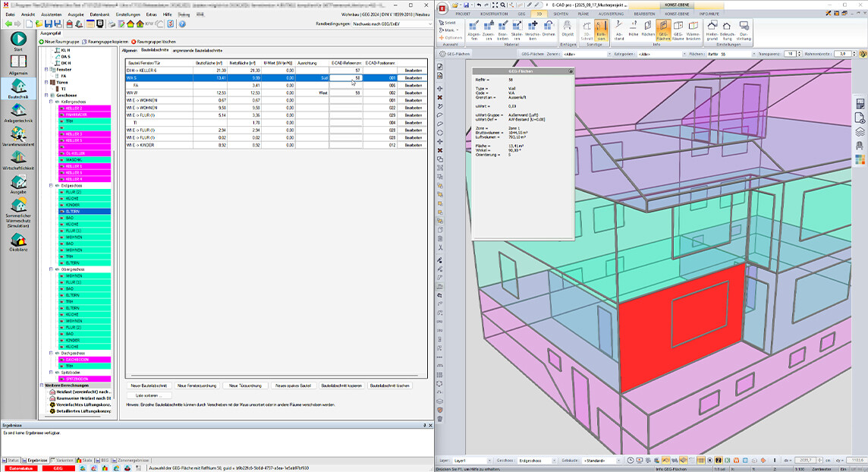
Task: Activate the Kollision ribbon tool
Action: [600, 30]
